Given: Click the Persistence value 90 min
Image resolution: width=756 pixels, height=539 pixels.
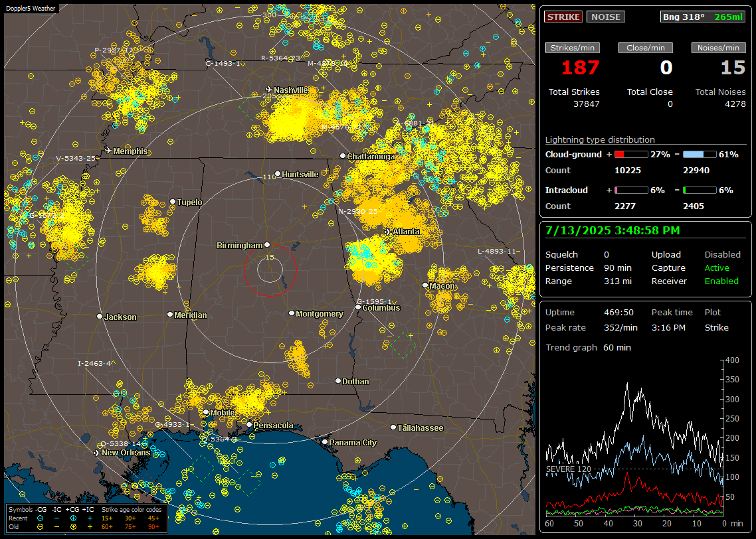Looking at the screenshot, I should (x=618, y=268).
